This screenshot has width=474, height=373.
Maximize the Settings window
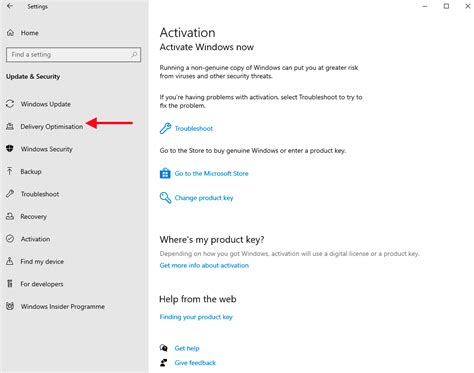point(446,6)
